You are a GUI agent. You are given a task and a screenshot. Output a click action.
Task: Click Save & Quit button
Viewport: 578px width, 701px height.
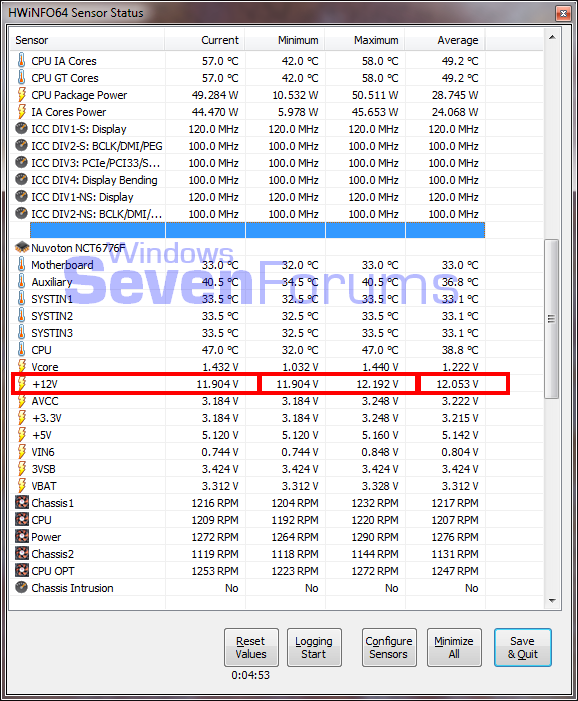click(523, 647)
